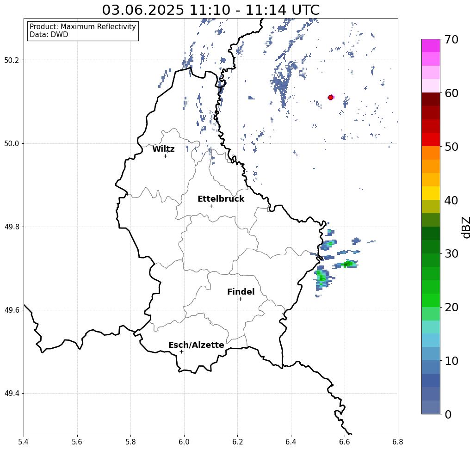Click longitude tick label 6.2
476x450 pixels.
pos(238,442)
